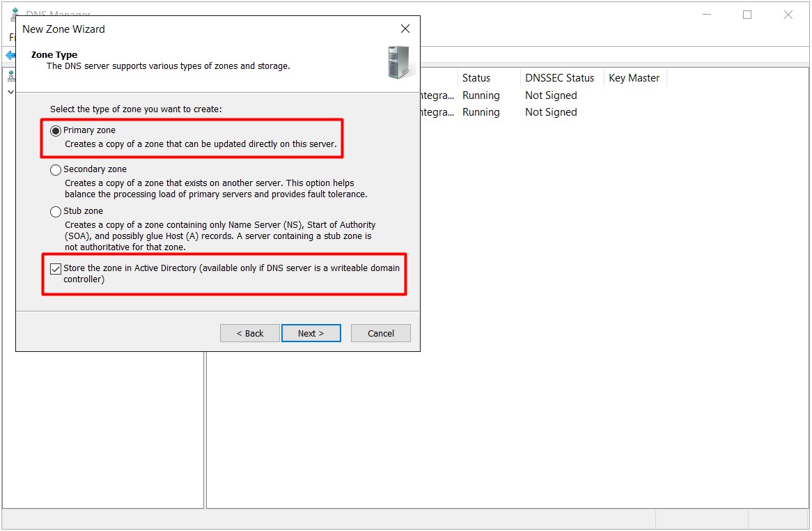The width and height of the screenshot is (812, 531).
Task: Select the DNS root node icon in tree
Action: coord(10,77)
